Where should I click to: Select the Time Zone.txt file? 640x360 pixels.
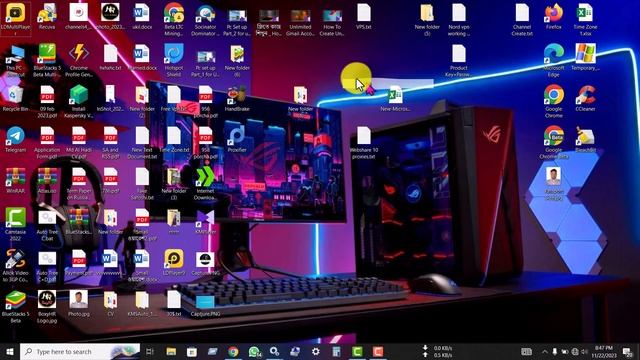pos(174,139)
